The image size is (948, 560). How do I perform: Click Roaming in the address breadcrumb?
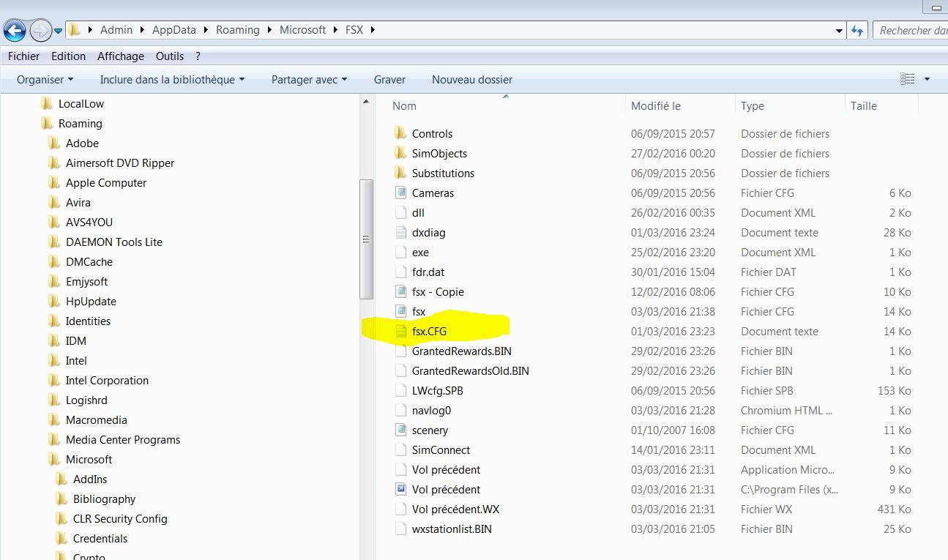click(238, 30)
